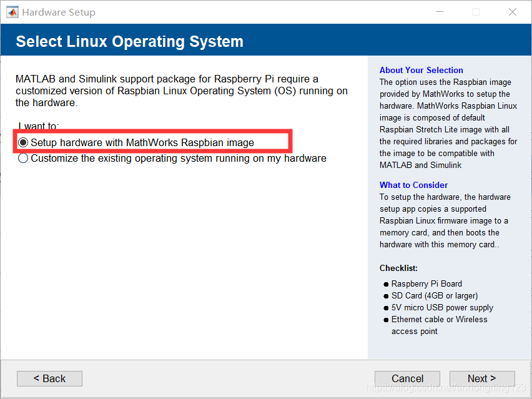Click the Hardware Setup title bar text

pyautogui.click(x=59, y=12)
